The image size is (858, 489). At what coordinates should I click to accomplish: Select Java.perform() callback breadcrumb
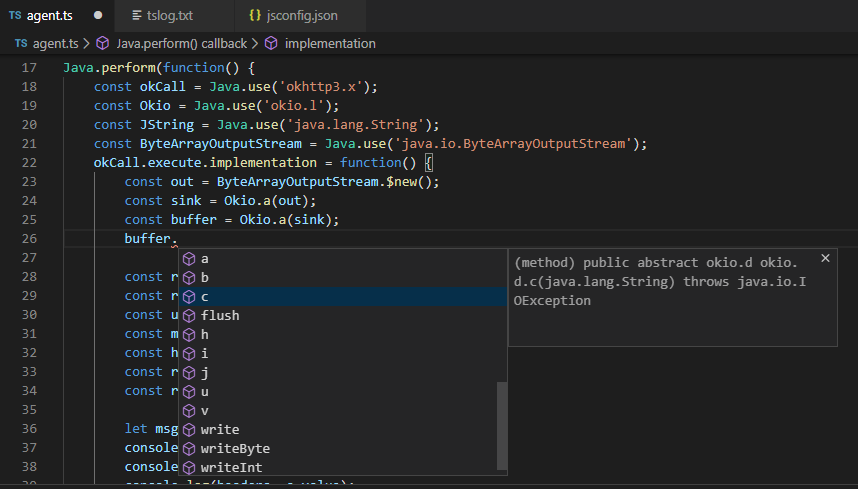(x=182, y=44)
